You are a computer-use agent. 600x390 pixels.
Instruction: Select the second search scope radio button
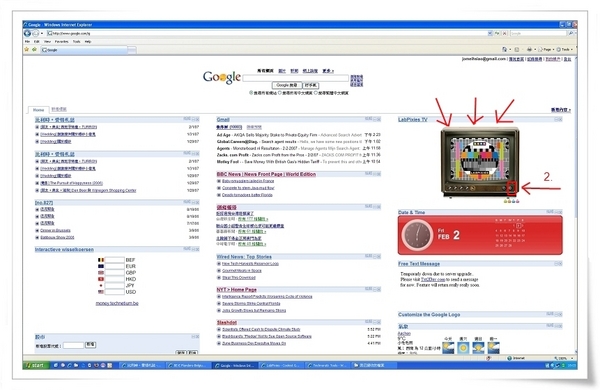pos(280,93)
